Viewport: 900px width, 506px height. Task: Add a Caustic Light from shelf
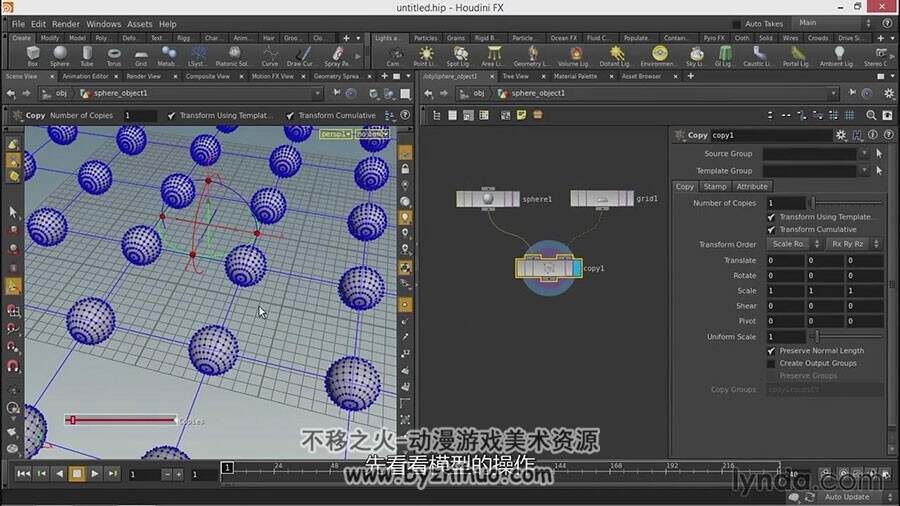click(x=759, y=56)
